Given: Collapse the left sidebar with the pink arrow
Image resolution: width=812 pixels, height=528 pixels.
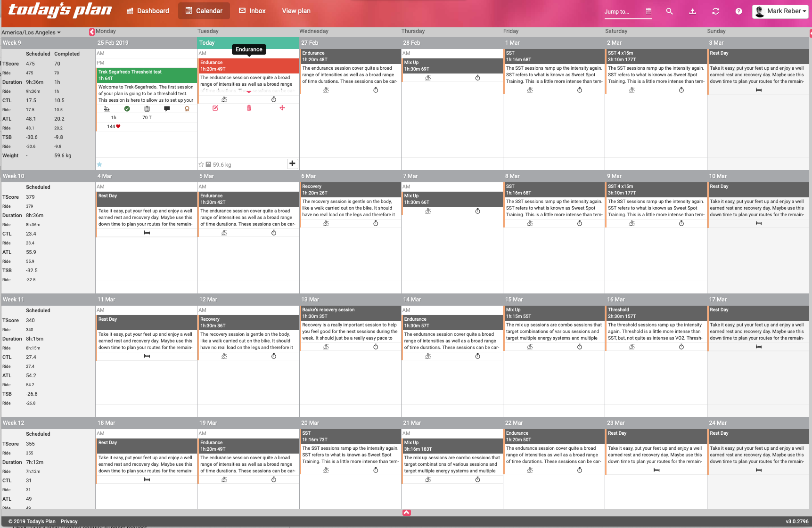Looking at the screenshot, I should (x=92, y=32).
